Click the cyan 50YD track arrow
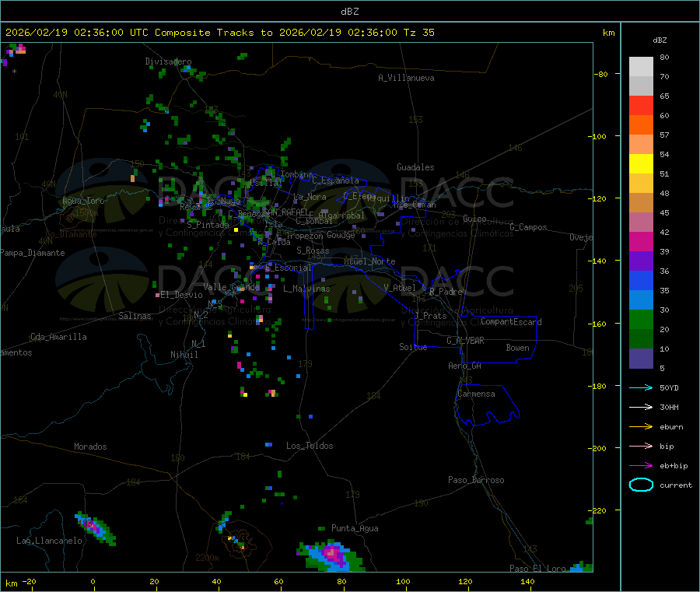The width and height of the screenshot is (700, 592). (641, 387)
